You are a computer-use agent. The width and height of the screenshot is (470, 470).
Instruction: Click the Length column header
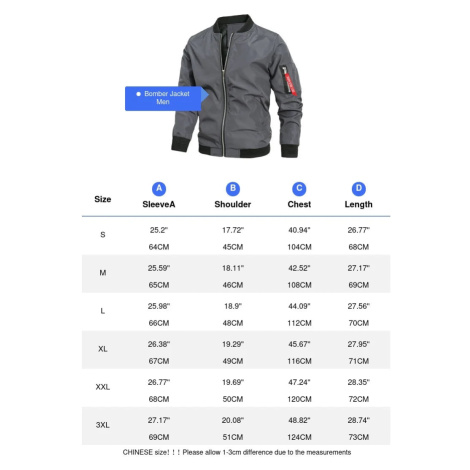[x=359, y=204]
